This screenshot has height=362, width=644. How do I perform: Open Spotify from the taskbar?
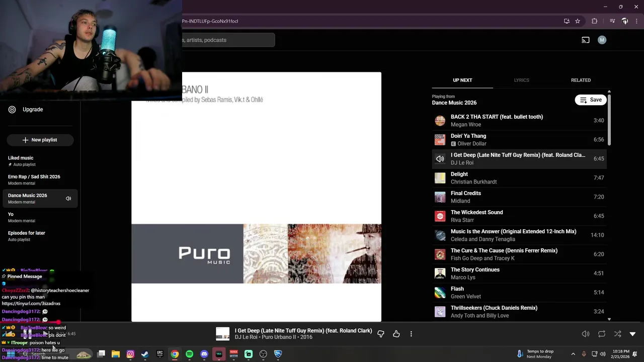tap(189, 354)
